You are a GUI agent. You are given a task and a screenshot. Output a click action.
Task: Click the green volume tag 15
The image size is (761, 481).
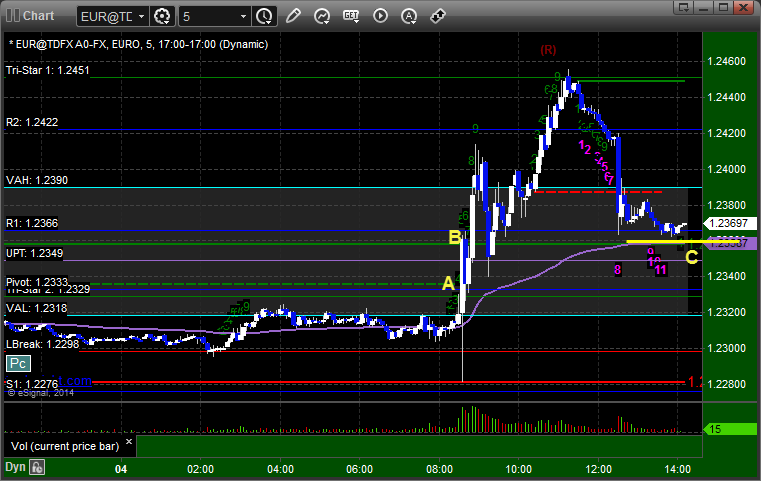pyautogui.click(x=730, y=429)
